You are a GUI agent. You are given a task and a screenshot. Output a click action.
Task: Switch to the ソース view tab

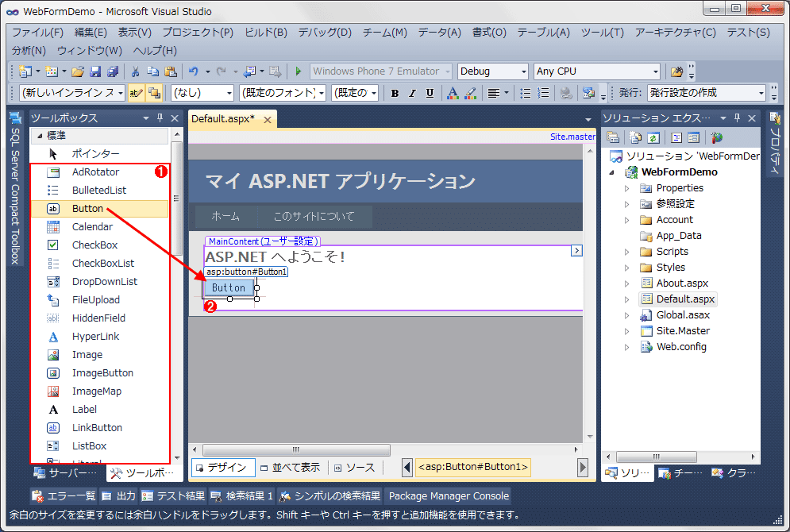click(x=355, y=468)
